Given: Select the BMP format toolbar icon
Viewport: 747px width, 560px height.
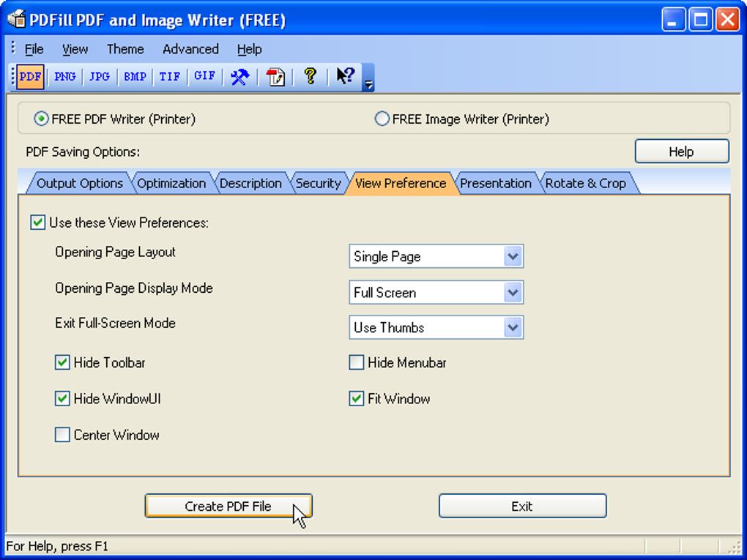Looking at the screenshot, I should 135,77.
